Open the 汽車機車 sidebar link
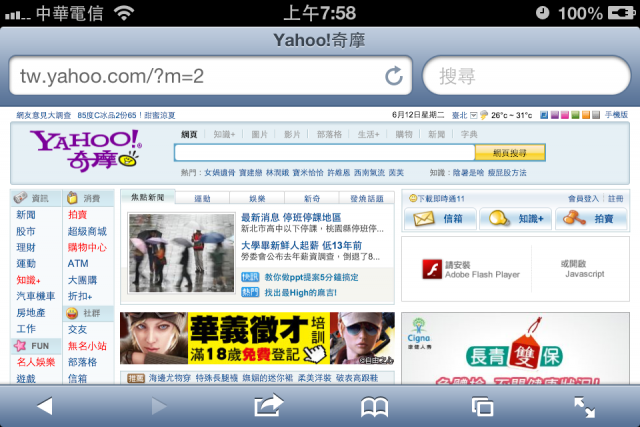640x427 pixels. click(x=36, y=296)
